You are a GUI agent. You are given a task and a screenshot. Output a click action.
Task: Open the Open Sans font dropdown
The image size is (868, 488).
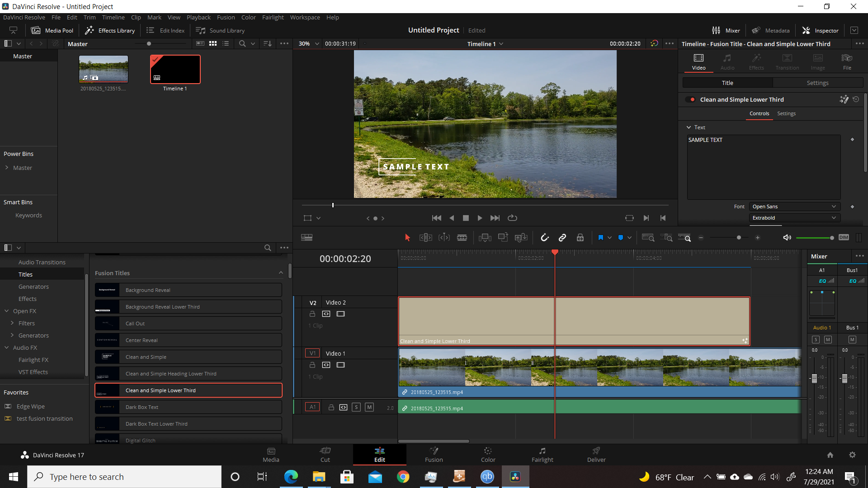point(794,206)
